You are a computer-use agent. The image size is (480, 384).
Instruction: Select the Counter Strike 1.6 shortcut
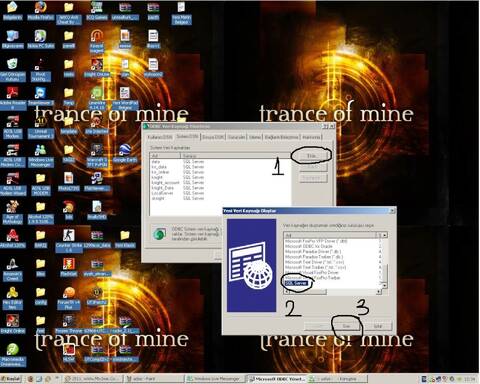[68, 240]
